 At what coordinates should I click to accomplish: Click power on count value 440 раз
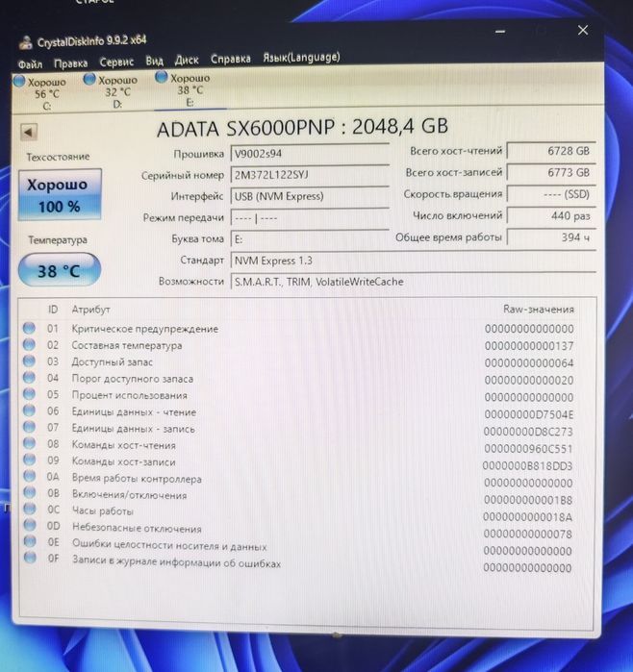(551, 215)
